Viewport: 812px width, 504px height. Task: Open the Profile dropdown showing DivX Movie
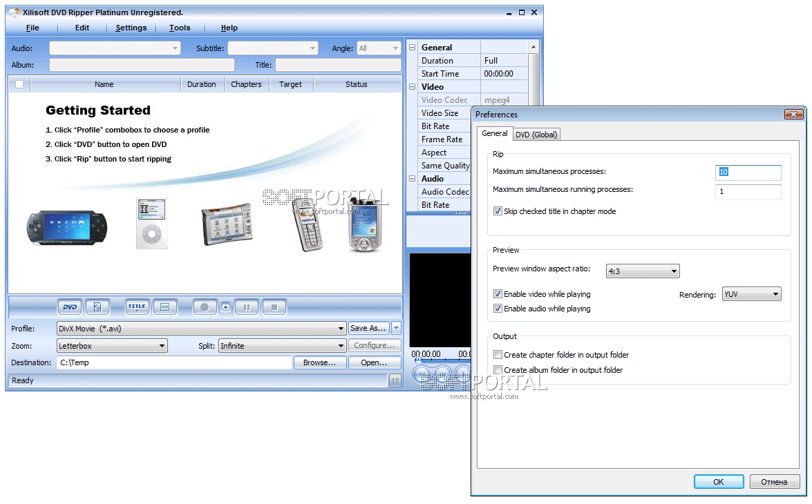(201, 329)
